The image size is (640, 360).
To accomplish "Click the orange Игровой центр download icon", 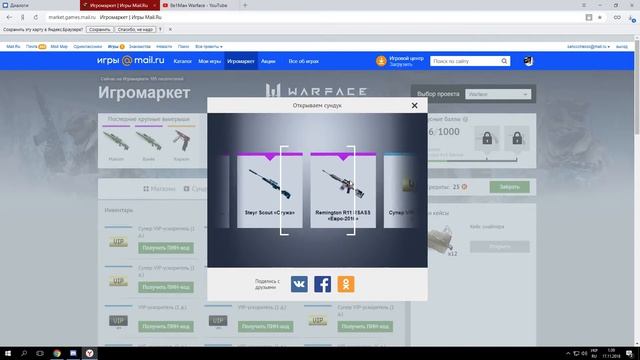I will (381, 61).
